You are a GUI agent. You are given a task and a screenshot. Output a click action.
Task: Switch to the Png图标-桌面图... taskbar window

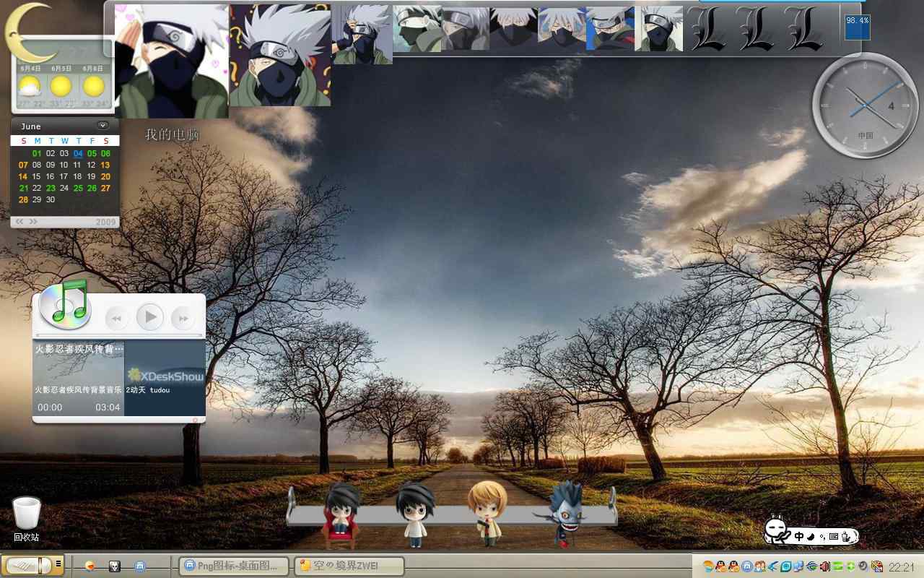(234, 566)
